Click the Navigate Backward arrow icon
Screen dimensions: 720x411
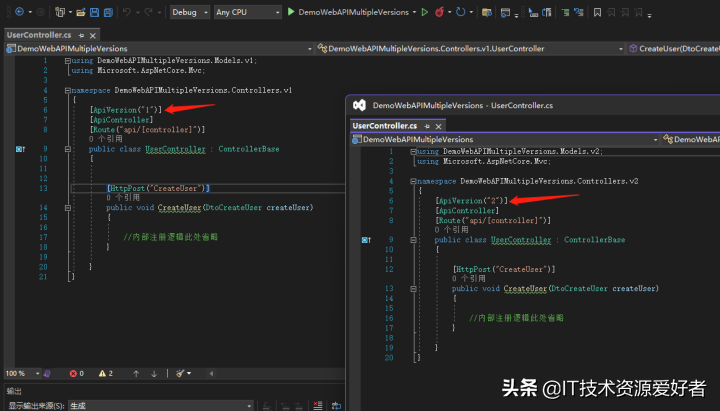[x=19, y=12]
